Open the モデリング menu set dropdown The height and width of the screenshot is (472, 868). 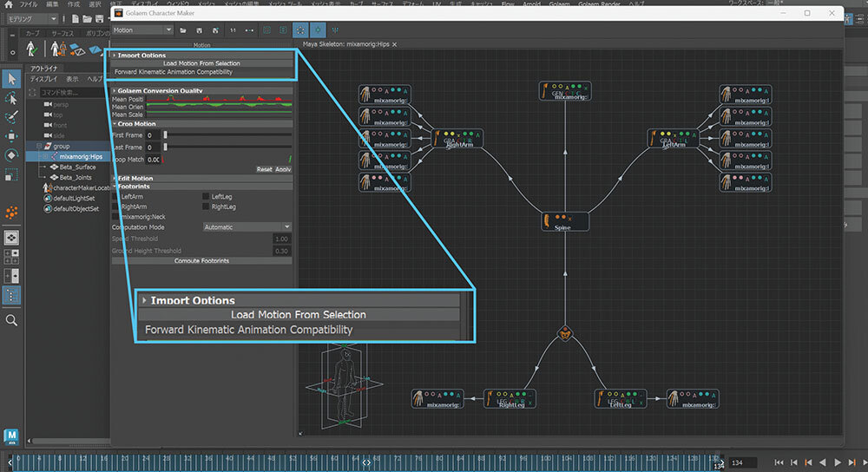[32, 19]
